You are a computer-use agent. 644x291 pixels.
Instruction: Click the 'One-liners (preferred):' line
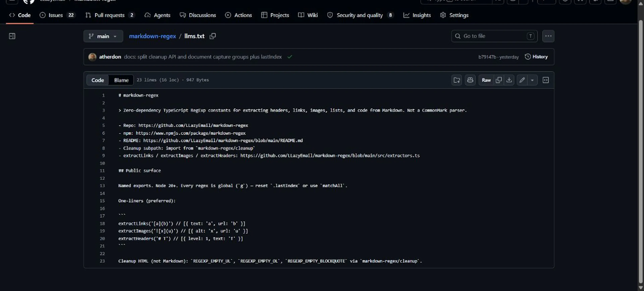[x=147, y=201]
